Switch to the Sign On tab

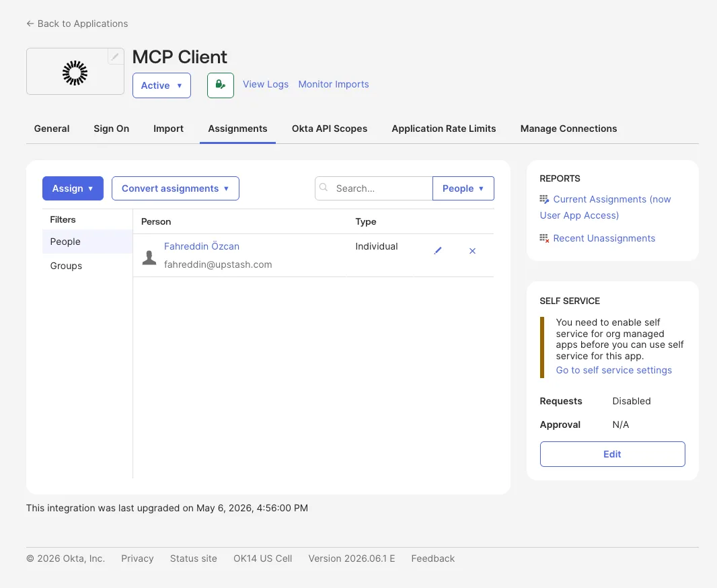coord(111,128)
